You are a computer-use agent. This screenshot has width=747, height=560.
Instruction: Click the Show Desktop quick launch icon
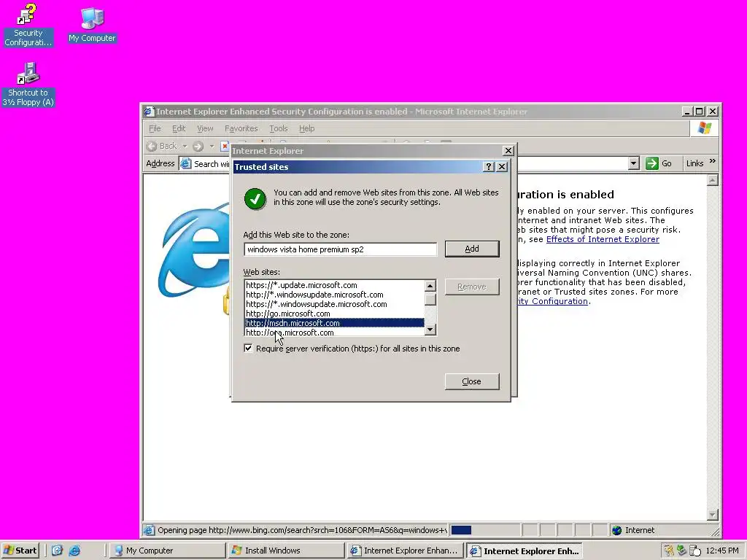(x=57, y=551)
